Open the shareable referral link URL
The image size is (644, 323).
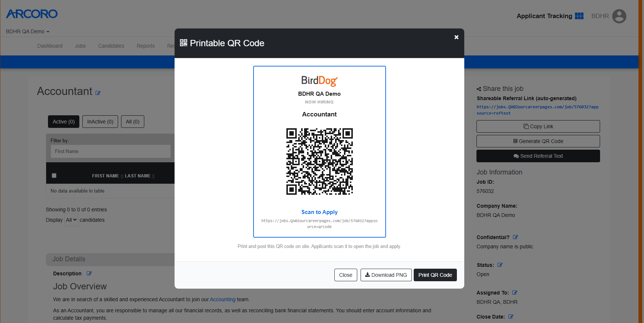(537, 110)
